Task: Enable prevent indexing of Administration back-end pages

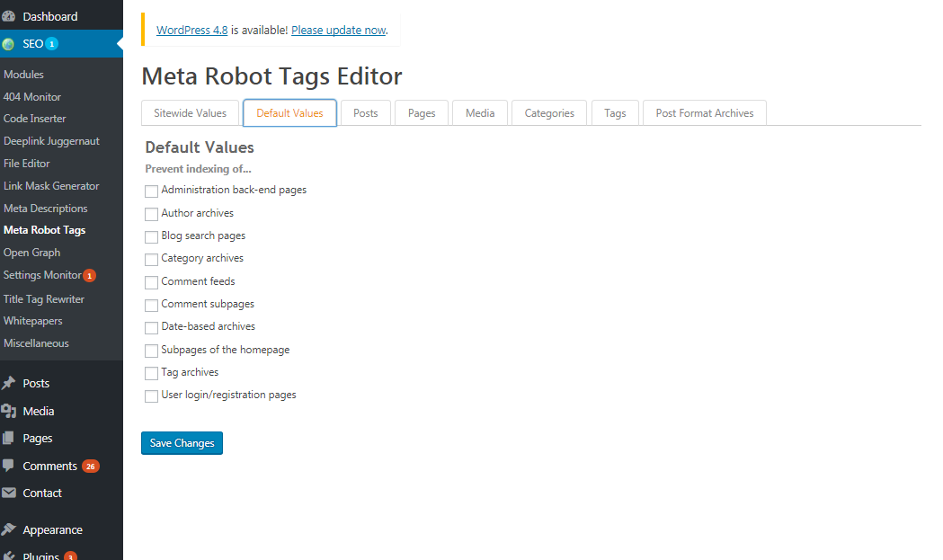Action: pyautogui.click(x=151, y=191)
